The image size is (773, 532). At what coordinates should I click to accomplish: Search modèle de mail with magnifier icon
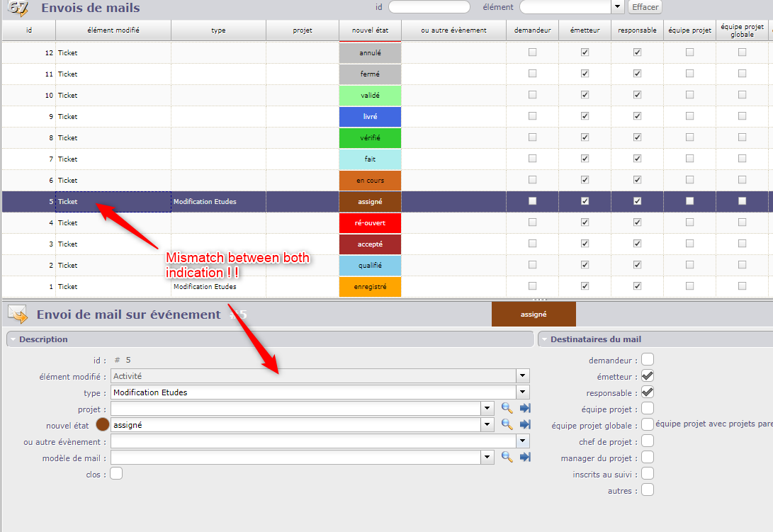507,457
